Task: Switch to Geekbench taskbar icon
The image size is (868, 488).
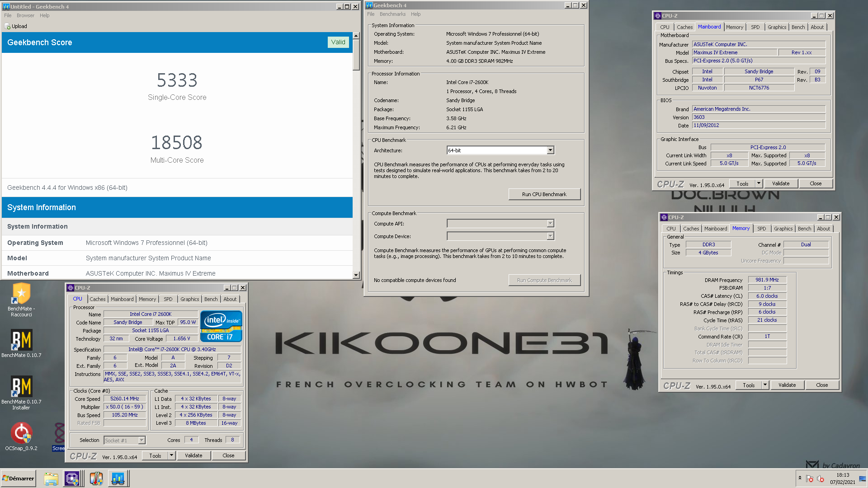Action: [x=118, y=479]
